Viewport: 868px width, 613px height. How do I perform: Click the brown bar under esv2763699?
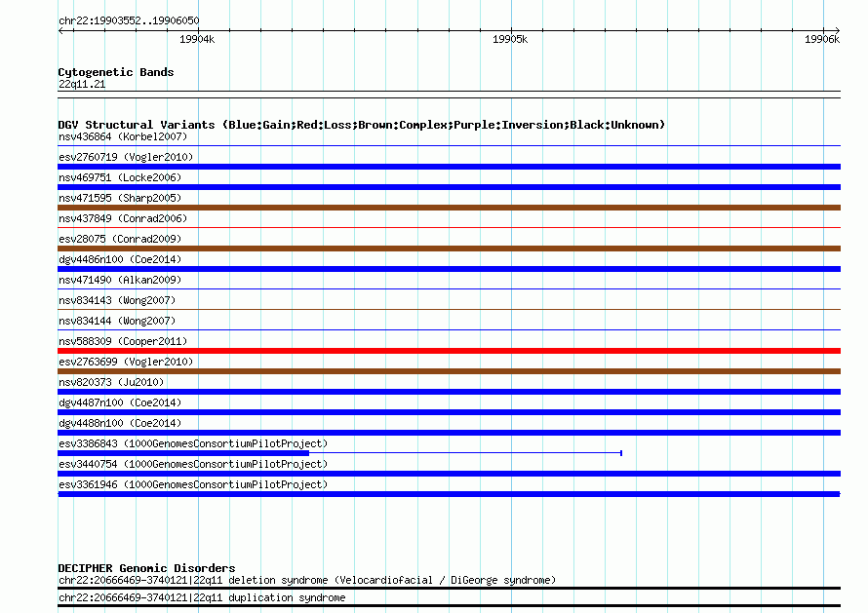click(x=449, y=371)
